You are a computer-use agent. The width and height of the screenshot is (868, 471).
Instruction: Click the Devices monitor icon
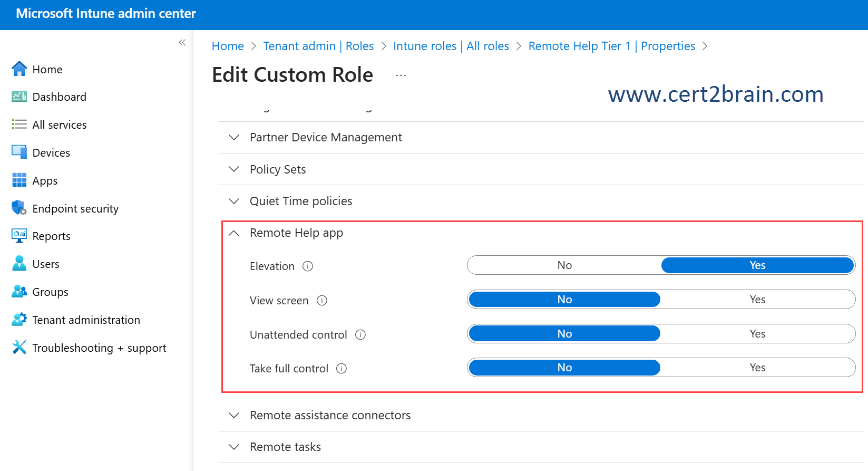click(x=19, y=152)
